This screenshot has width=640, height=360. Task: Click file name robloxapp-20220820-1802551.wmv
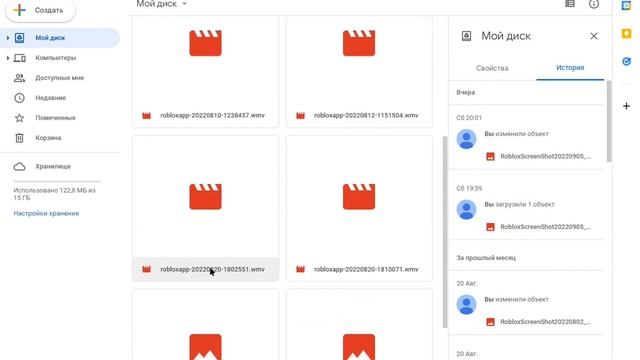pos(212,269)
